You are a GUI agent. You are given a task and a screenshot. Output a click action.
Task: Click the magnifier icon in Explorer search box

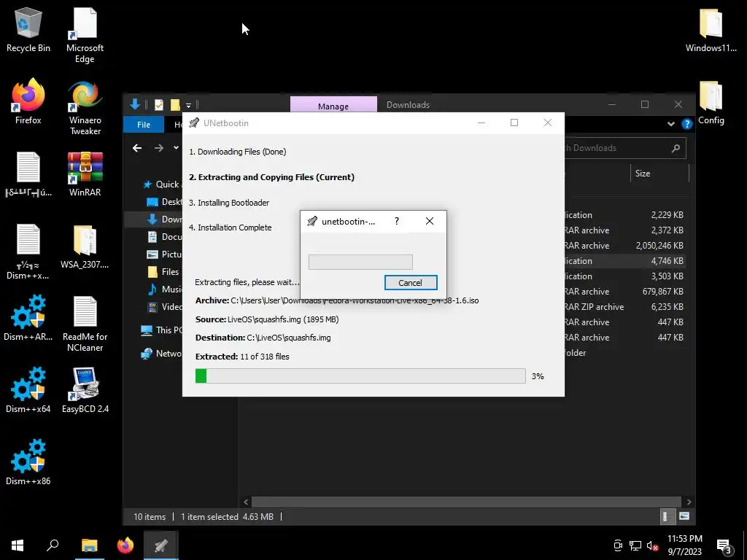pyautogui.click(x=676, y=148)
